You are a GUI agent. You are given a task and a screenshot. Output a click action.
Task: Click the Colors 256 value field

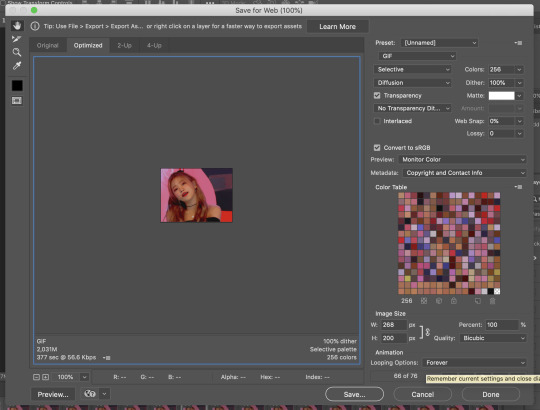(x=502, y=70)
